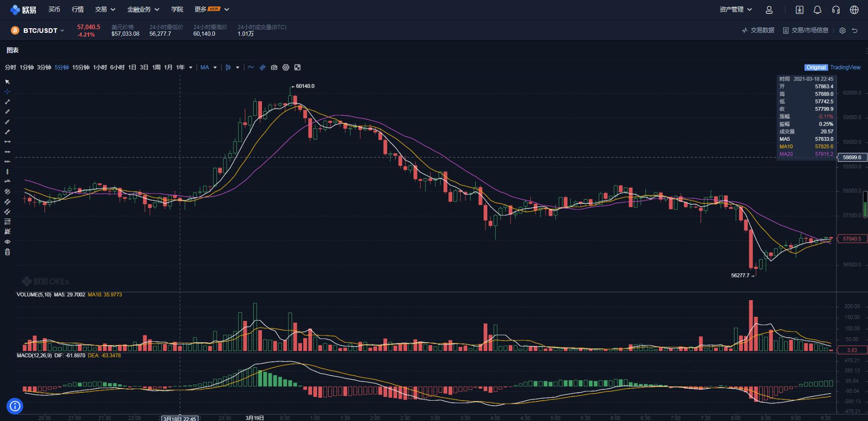Click the blue ruler drawing-tools icon
Image resolution: width=868 pixels, height=421 pixels.
(x=262, y=68)
